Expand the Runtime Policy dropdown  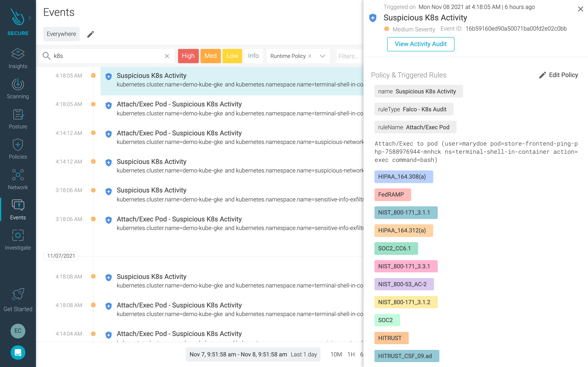322,56
